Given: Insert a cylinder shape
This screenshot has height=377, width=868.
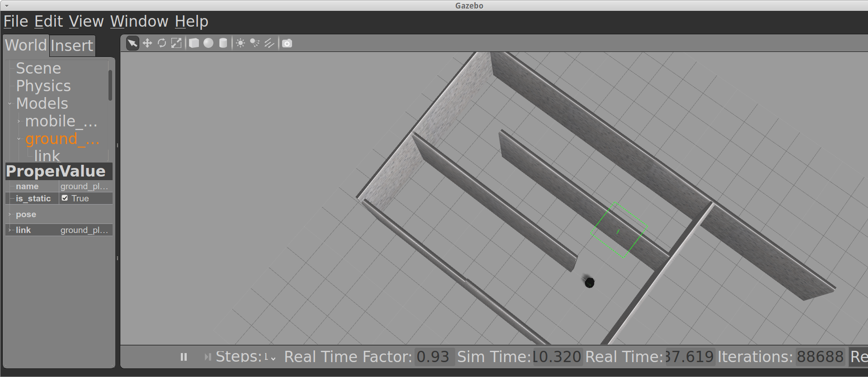Looking at the screenshot, I should pos(223,43).
